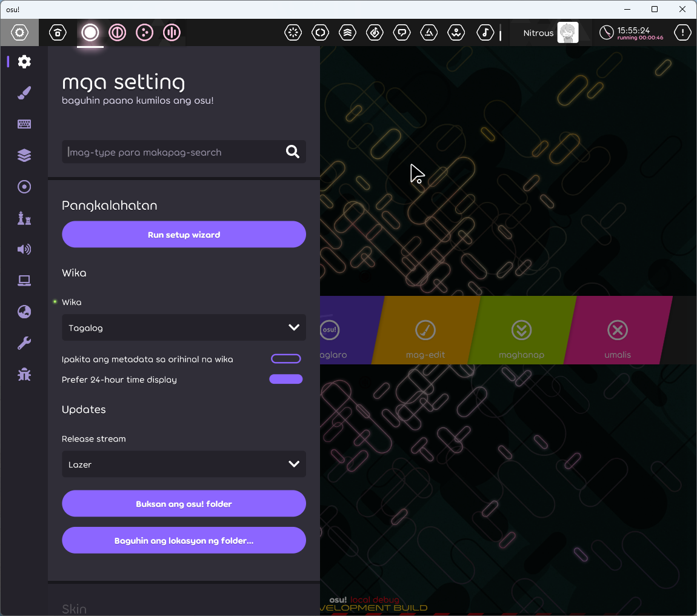Screen dimensions: 697x616
Task: Jump to Graphics section laptop icon
Action: [x=24, y=281]
